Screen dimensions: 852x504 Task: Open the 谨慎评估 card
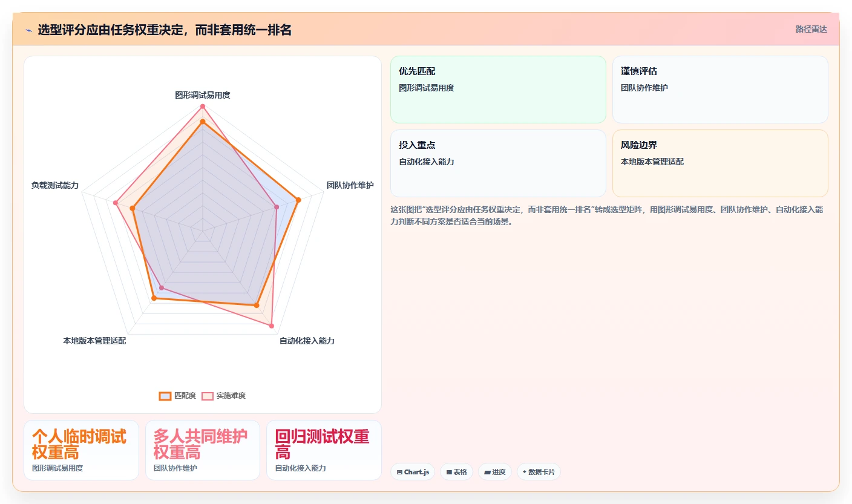point(720,90)
